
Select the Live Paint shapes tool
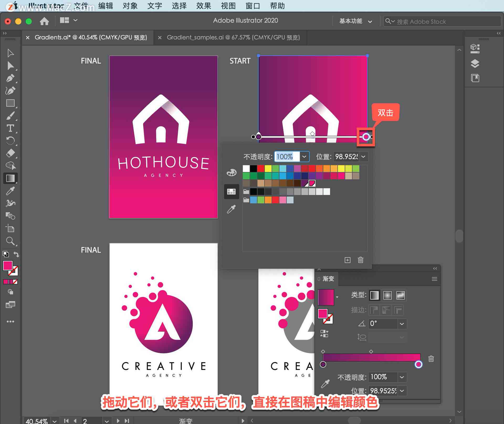(x=10, y=216)
